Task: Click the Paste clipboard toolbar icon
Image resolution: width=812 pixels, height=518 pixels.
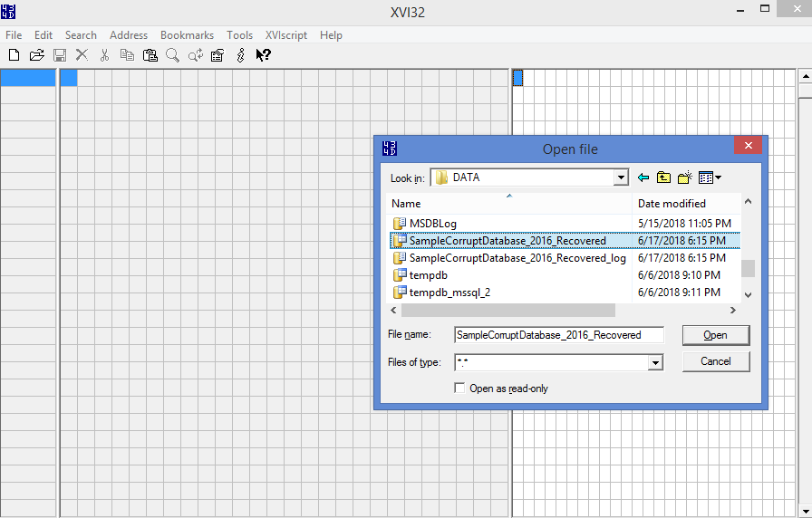Action: coord(150,55)
